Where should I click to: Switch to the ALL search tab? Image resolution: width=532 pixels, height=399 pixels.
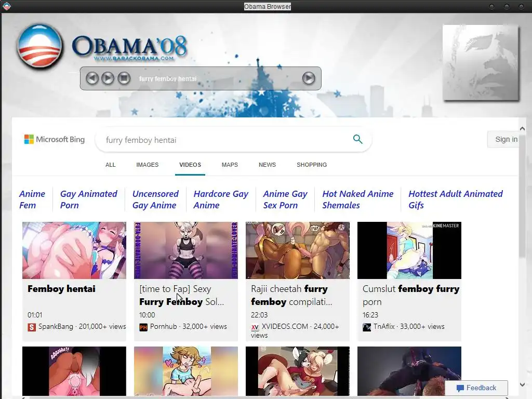point(110,165)
